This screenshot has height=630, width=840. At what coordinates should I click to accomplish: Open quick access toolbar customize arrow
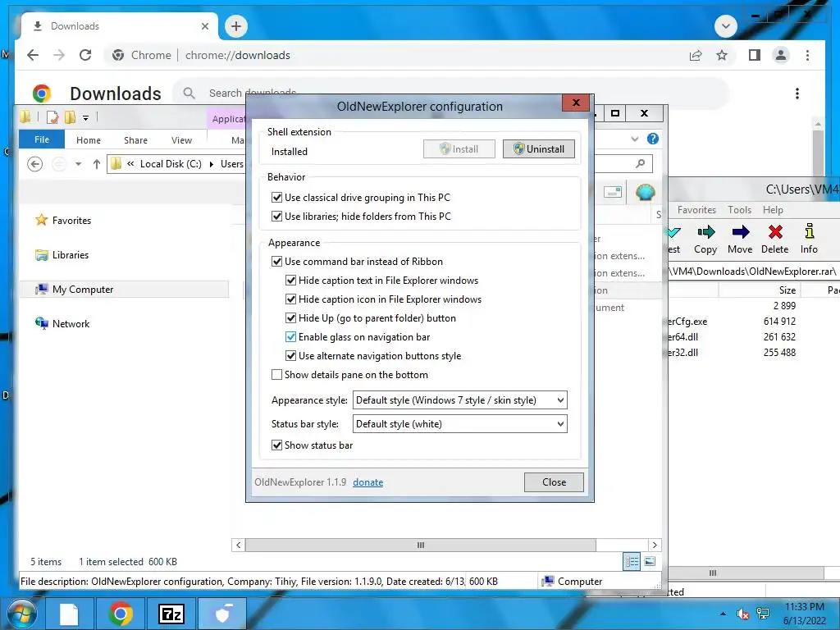85,117
